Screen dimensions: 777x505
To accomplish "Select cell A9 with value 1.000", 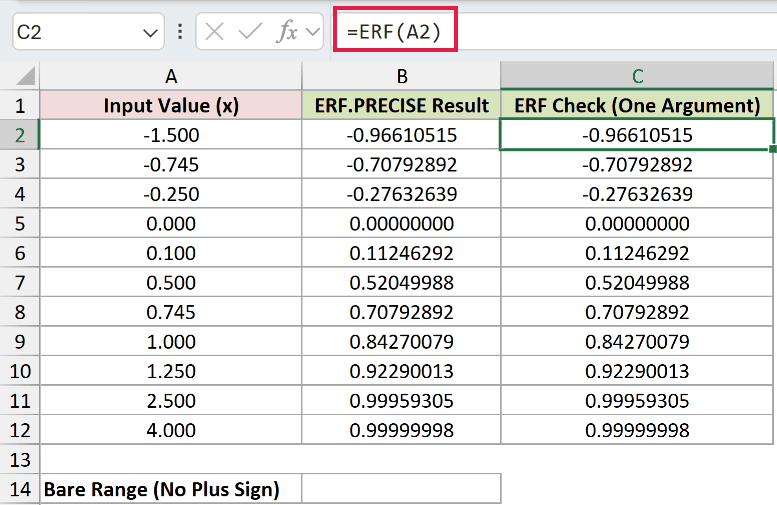I will [x=170, y=341].
